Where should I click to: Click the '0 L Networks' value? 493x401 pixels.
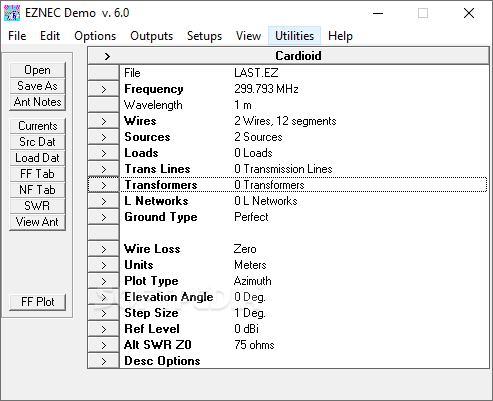[x=265, y=201]
